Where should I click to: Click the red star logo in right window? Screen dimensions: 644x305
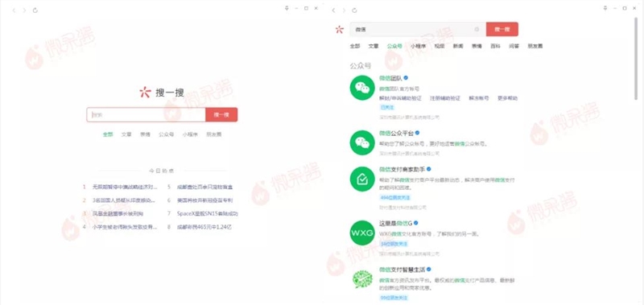click(x=339, y=29)
